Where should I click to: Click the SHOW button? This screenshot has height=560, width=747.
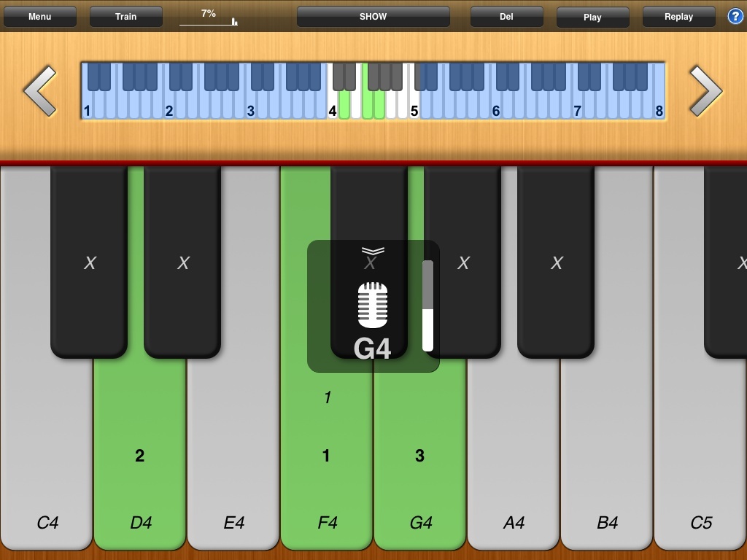pos(373,17)
